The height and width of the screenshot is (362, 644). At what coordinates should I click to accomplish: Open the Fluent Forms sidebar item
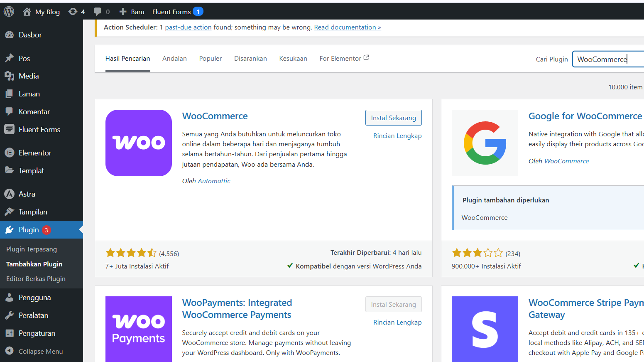click(39, 130)
